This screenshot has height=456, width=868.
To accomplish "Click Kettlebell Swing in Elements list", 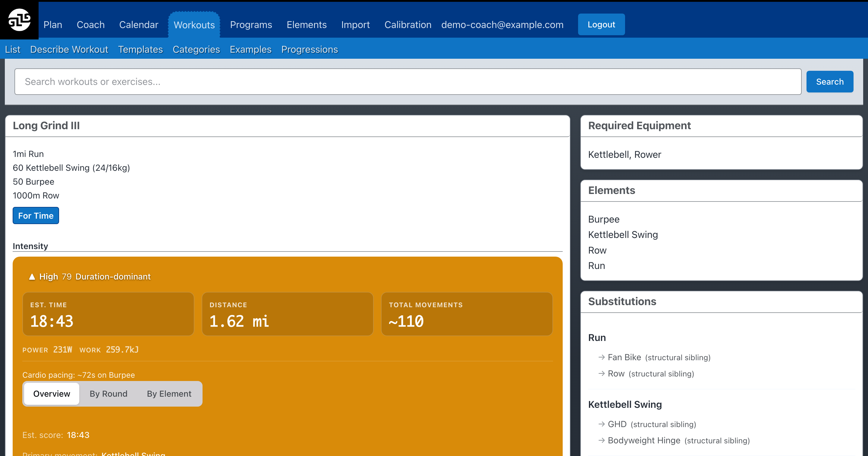I will coord(623,235).
